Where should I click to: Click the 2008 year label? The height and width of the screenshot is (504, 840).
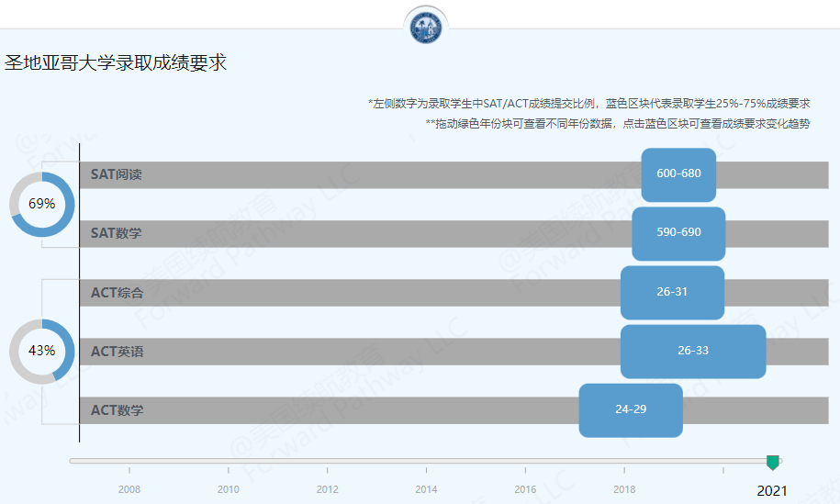[x=129, y=489]
